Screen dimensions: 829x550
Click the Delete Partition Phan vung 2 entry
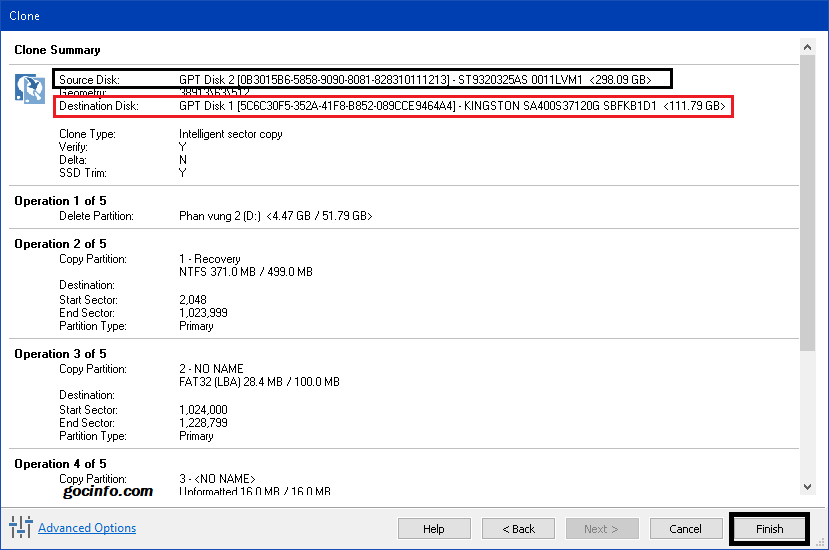pyautogui.click(x=275, y=216)
